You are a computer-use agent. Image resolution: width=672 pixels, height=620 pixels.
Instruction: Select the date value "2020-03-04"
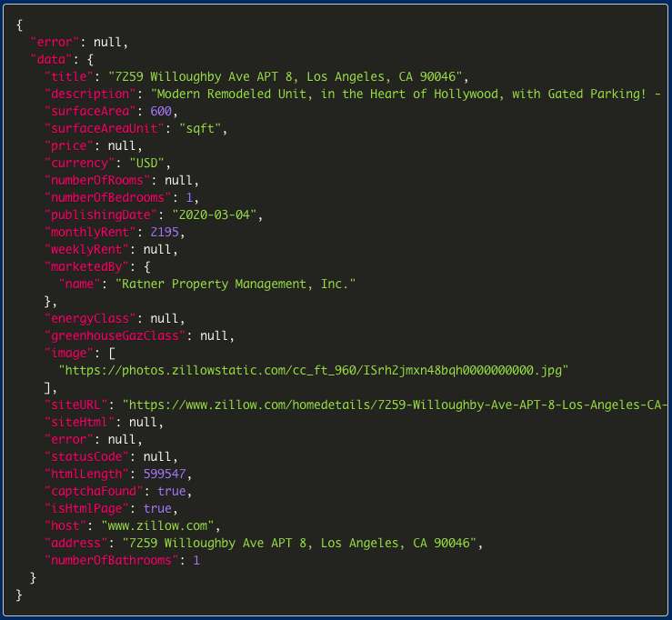pos(215,215)
